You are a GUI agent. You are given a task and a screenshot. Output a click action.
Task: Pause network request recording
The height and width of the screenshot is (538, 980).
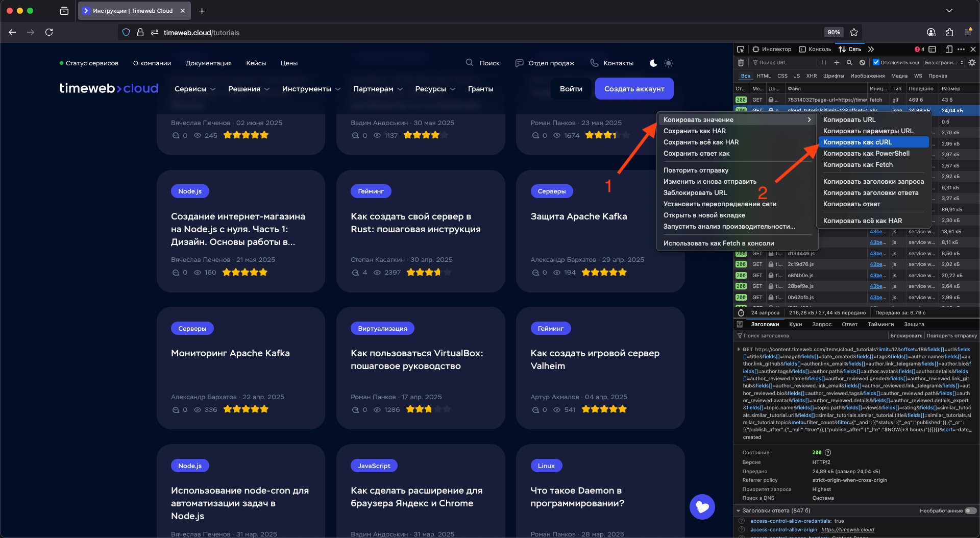[823, 63]
